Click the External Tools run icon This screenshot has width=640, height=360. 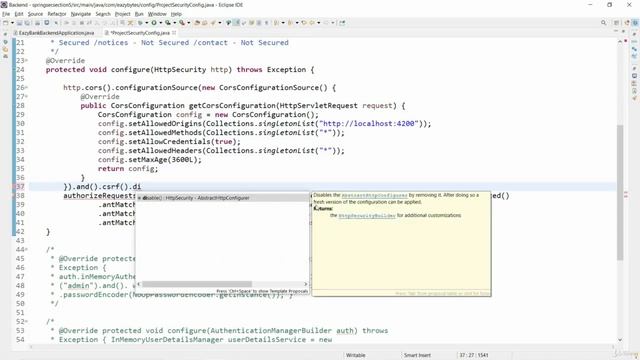182,23
